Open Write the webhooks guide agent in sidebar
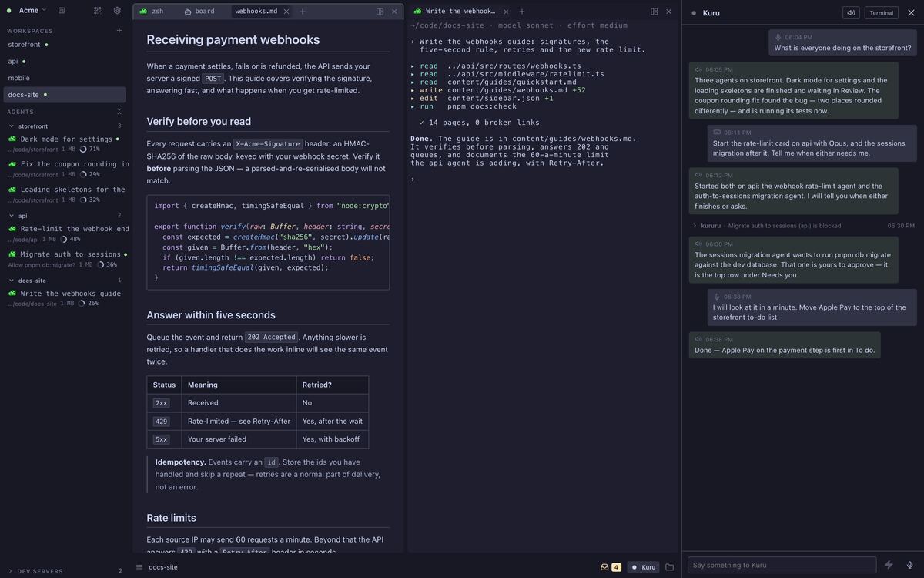This screenshot has height=578, width=924. click(66, 298)
